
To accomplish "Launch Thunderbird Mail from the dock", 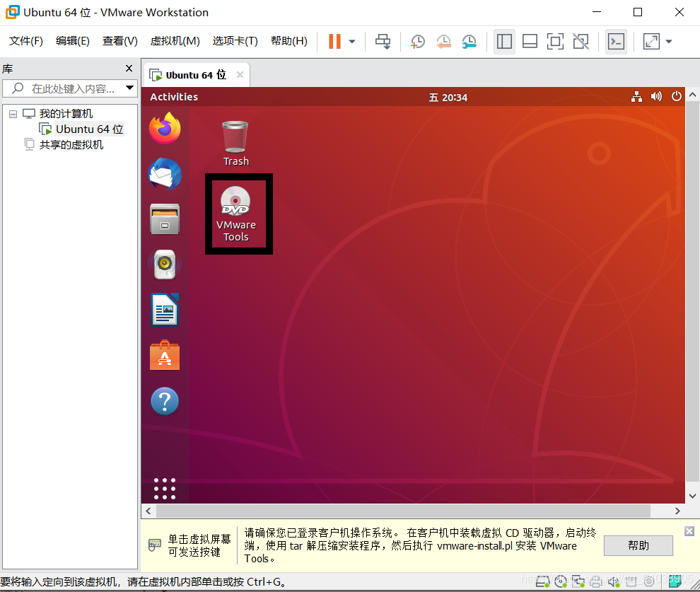I will pyautogui.click(x=165, y=174).
